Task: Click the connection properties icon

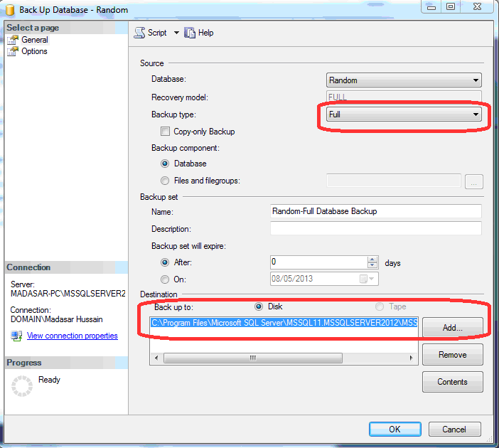Action: pos(16,336)
